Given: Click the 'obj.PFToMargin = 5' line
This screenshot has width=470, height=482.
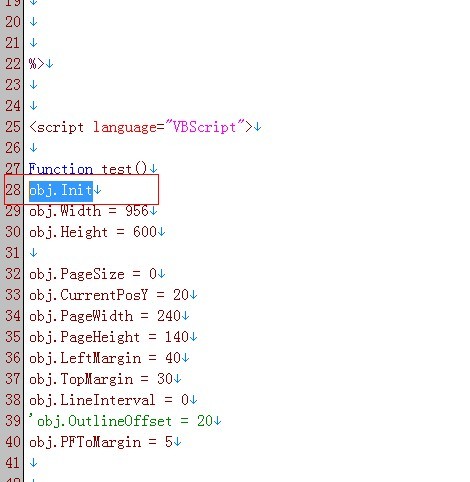Looking at the screenshot, I should pyautogui.click(x=101, y=442).
